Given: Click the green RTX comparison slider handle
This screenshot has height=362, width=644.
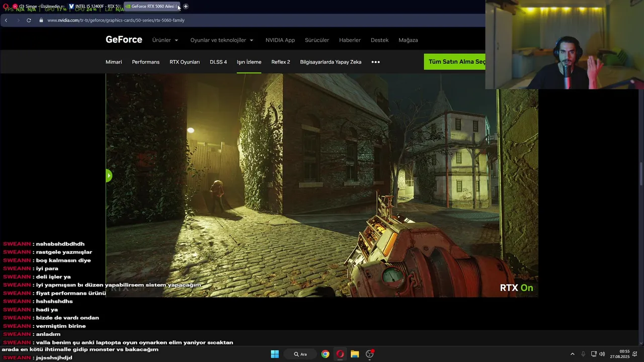Looking at the screenshot, I should 109,175.
